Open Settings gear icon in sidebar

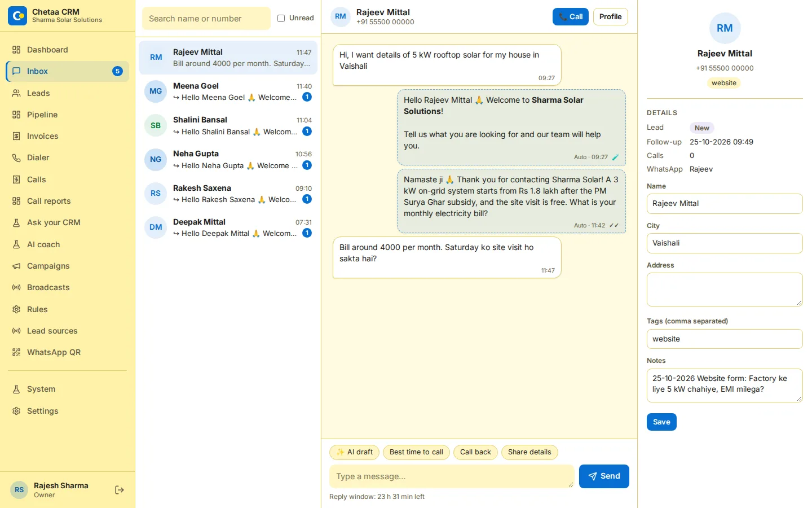click(16, 411)
